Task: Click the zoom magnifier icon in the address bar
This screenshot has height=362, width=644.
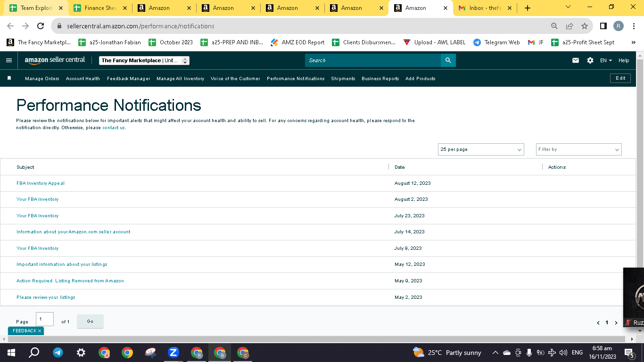Action: [x=554, y=26]
